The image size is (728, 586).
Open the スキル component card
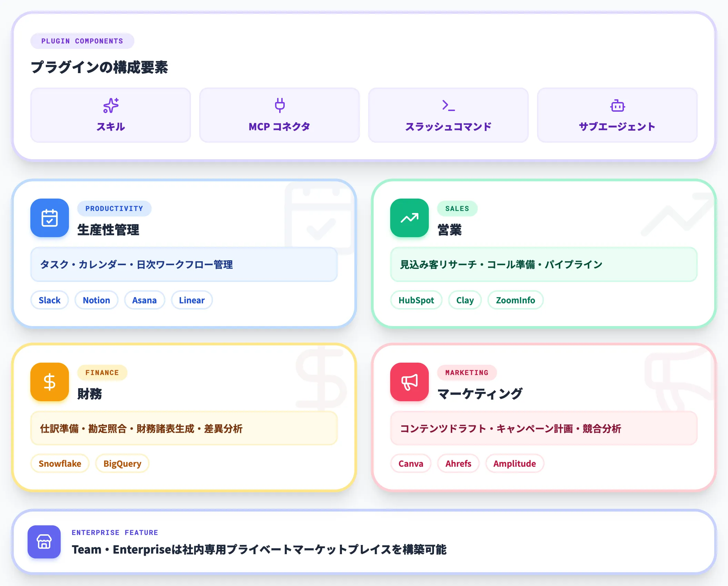111,115
